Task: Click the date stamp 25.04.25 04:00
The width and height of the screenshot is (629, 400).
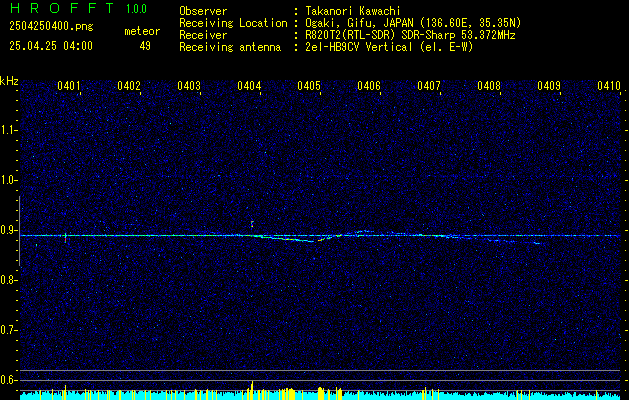Action: tap(51, 46)
